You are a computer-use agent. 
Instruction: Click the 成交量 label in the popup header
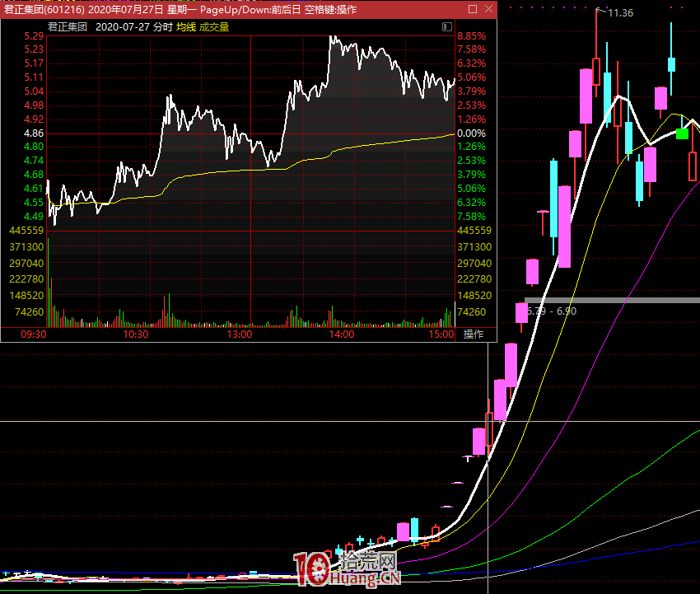pyautogui.click(x=214, y=27)
